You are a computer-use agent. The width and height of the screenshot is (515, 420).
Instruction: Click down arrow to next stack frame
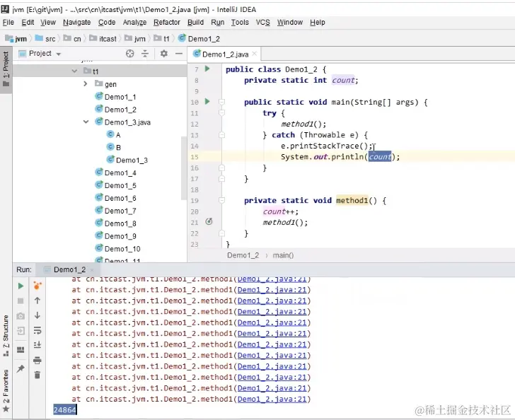click(37, 315)
